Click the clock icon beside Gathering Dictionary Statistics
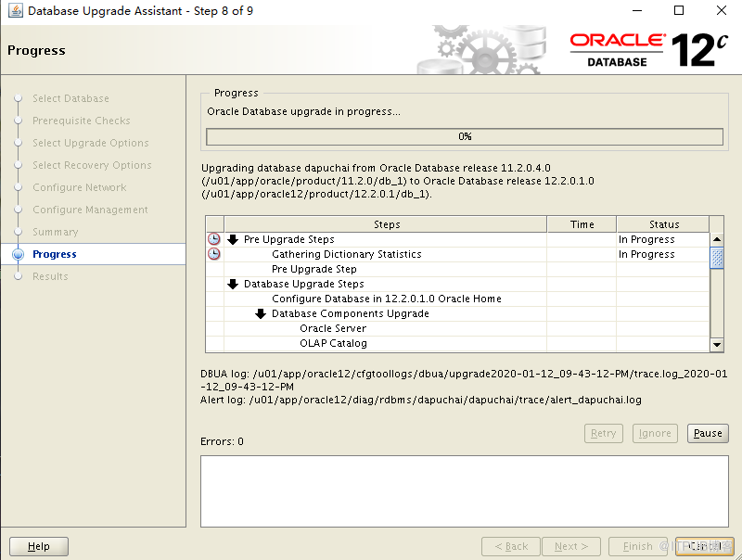742x560 pixels. click(214, 254)
